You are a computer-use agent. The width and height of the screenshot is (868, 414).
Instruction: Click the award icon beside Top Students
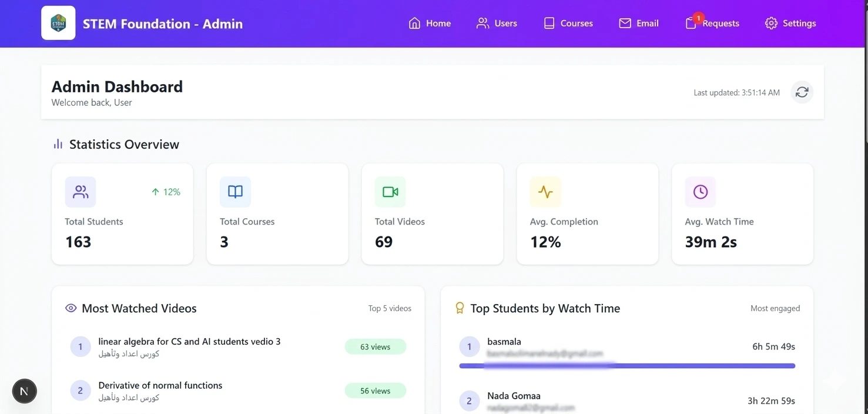coord(460,308)
